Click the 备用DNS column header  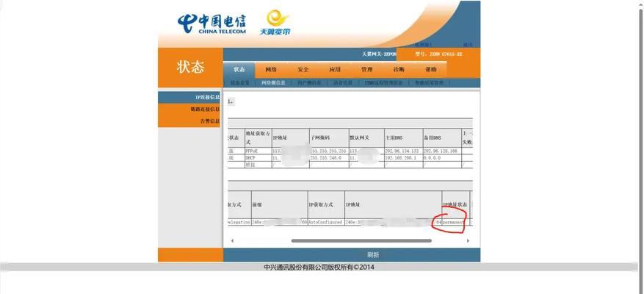[x=442, y=138]
